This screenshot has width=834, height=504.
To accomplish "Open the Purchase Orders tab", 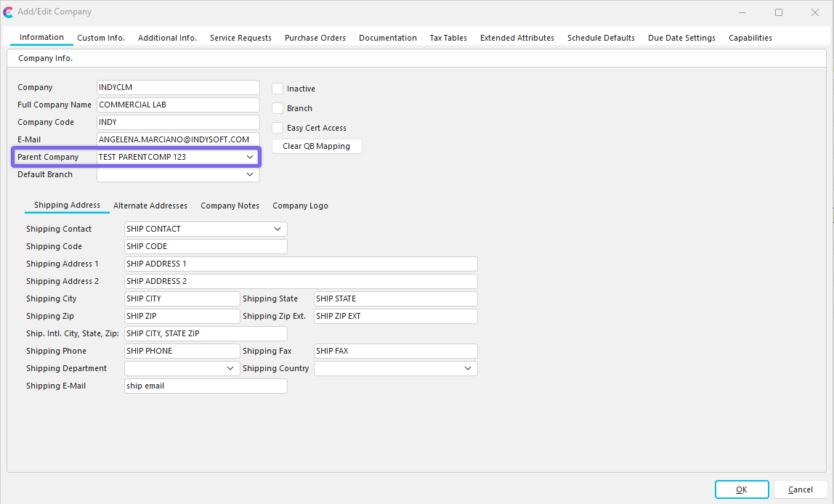I will pos(315,38).
